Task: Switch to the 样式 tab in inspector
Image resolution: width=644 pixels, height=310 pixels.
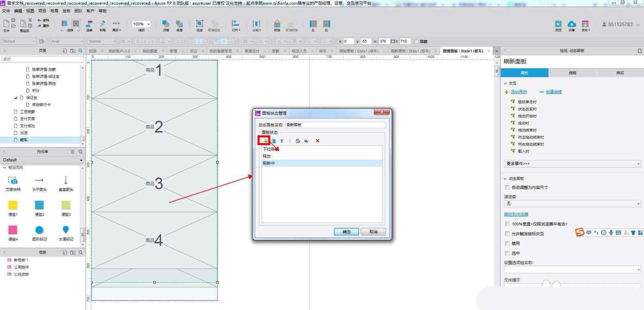Action: [620, 73]
